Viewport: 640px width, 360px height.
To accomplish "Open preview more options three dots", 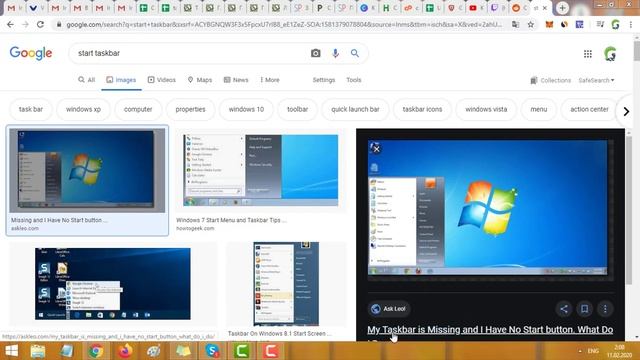I will point(605,309).
